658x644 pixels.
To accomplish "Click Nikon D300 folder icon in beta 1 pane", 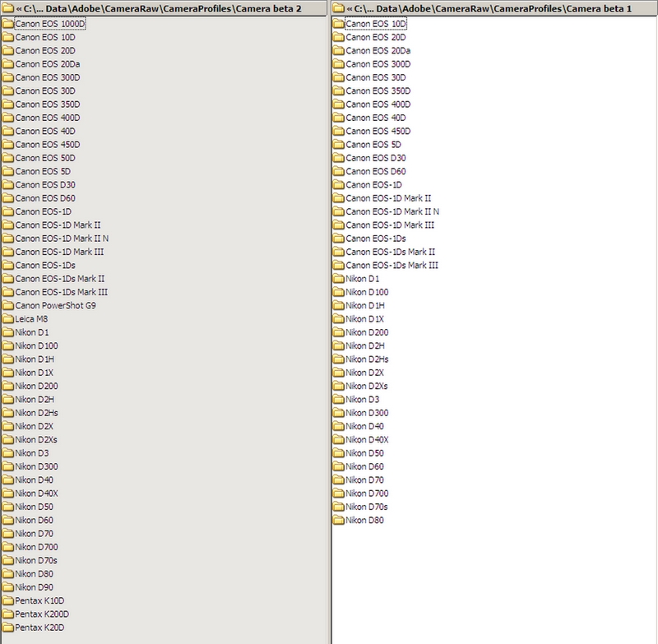I will (338, 413).
